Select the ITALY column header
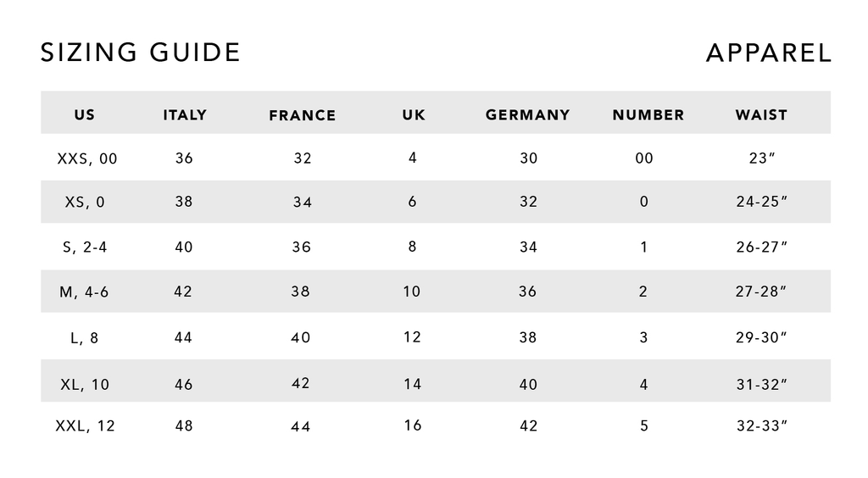Viewport: 868px width, 478px height. 185,114
